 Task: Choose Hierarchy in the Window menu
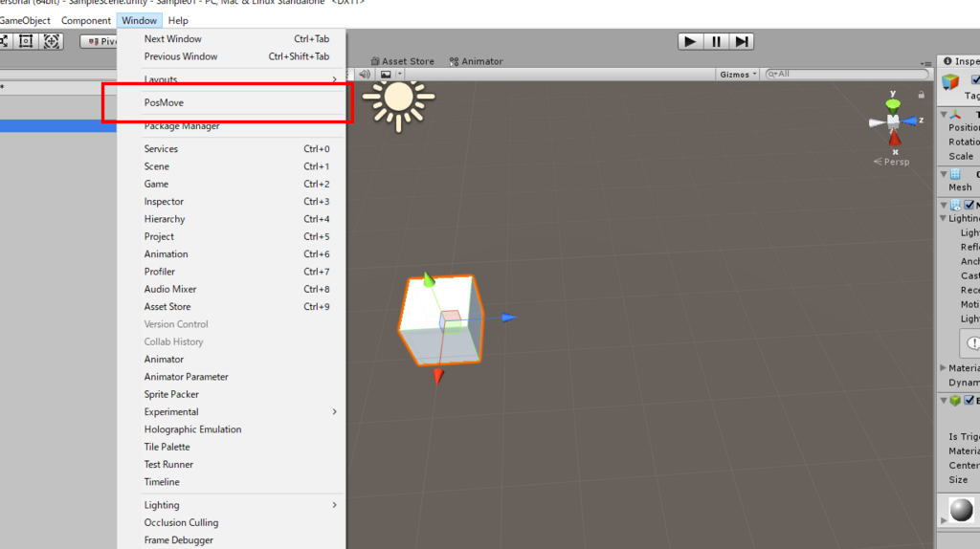(232, 219)
